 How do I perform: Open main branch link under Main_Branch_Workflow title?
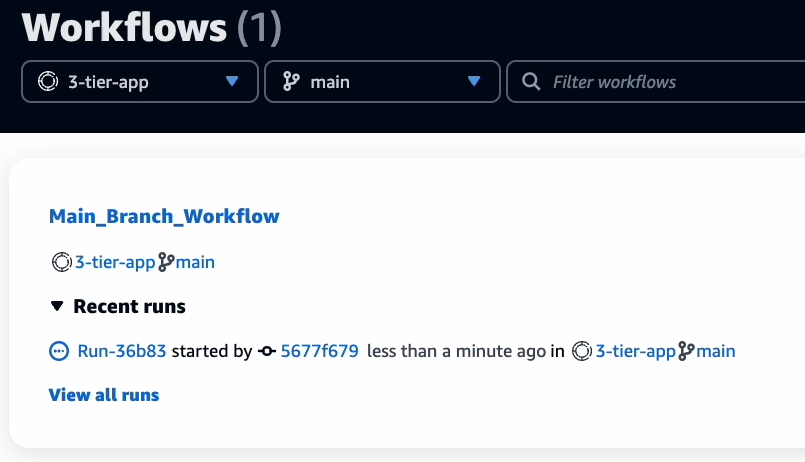pos(195,262)
